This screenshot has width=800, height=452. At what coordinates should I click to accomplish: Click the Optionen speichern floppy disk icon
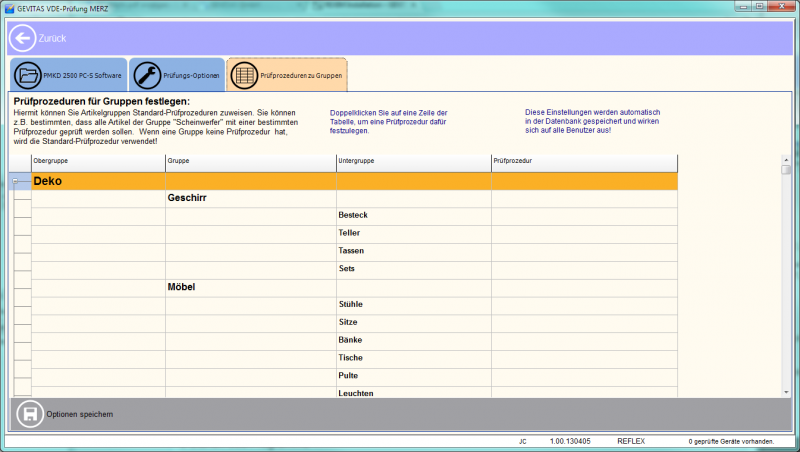(x=30, y=414)
